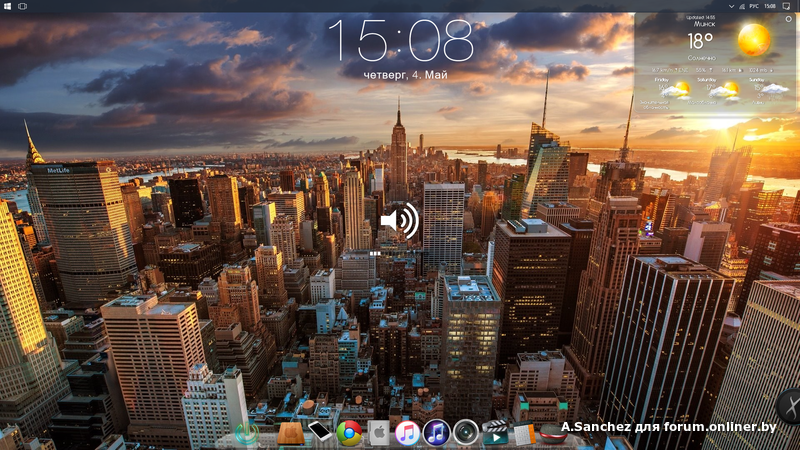Open the camera lens dock icon

(x=465, y=433)
